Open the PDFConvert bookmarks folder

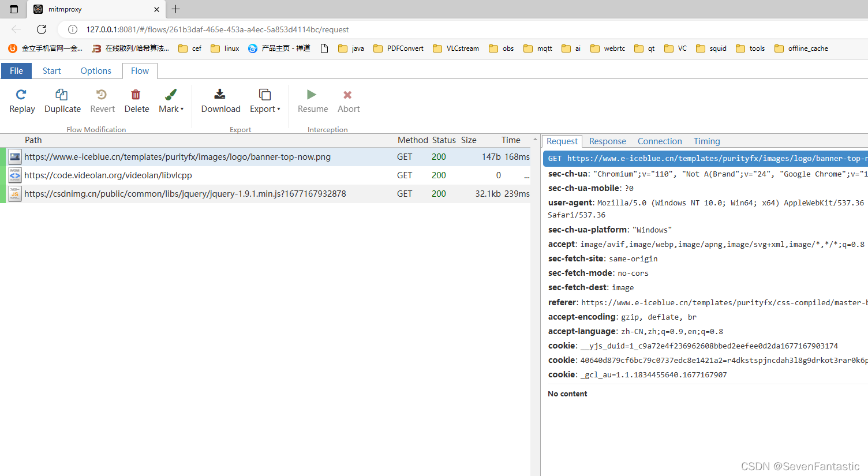[x=399, y=48]
